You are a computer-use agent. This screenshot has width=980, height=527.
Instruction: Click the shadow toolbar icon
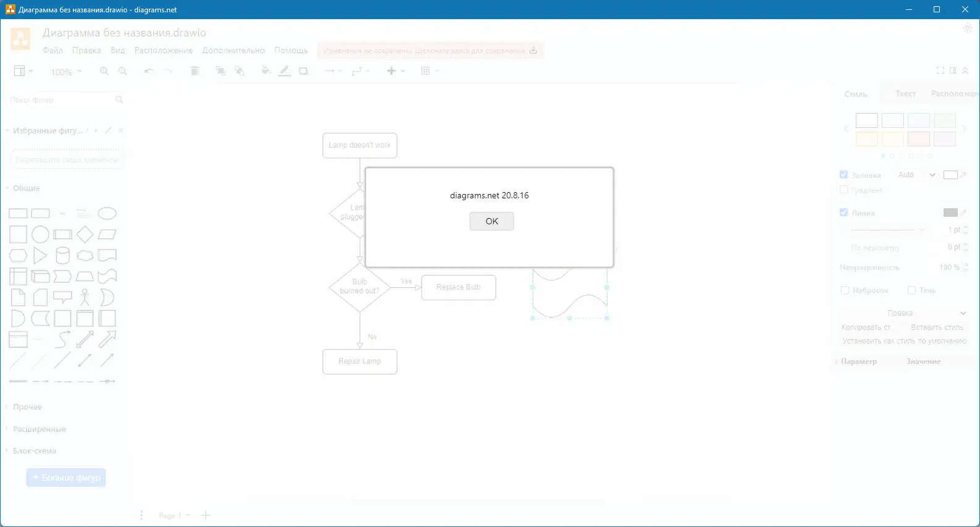303,71
